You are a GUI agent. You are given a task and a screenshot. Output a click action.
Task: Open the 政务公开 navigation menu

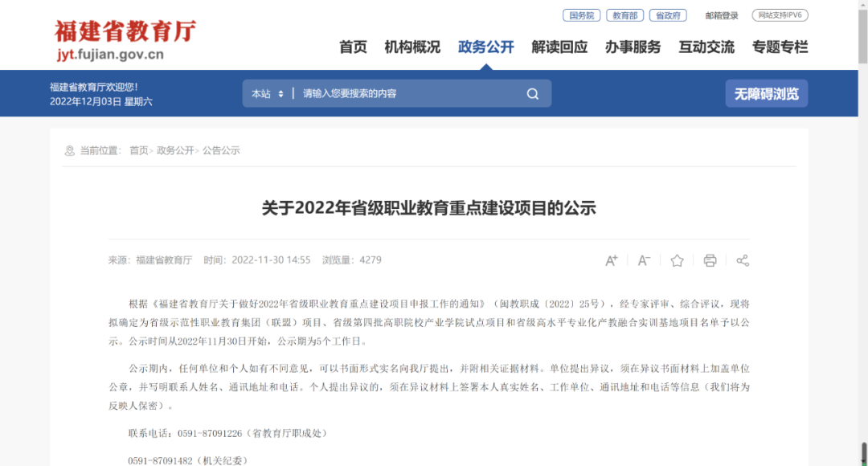click(x=486, y=47)
